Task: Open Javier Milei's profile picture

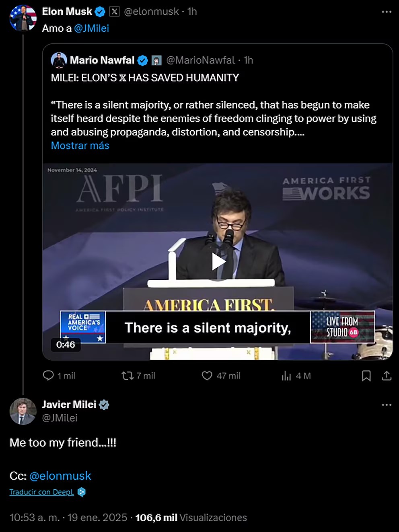Action: [23, 411]
